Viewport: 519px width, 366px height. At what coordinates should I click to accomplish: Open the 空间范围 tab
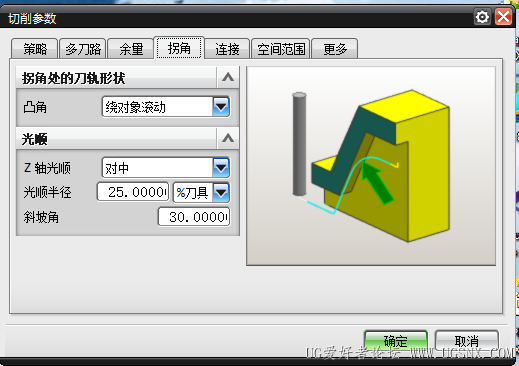(281, 49)
